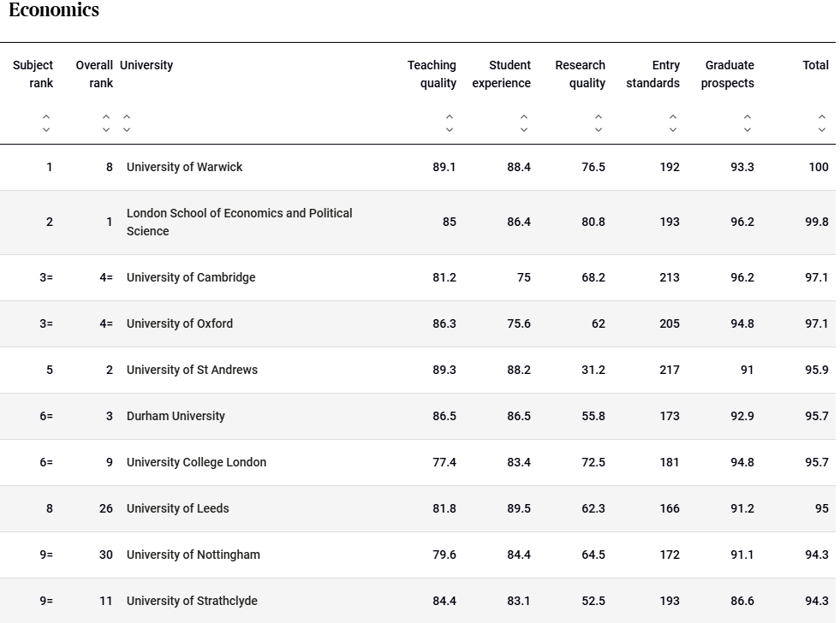Image resolution: width=840 pixels, height=623 pixels.
Task: Select Leeds overall rank 26
Action: tap(106, 508)
